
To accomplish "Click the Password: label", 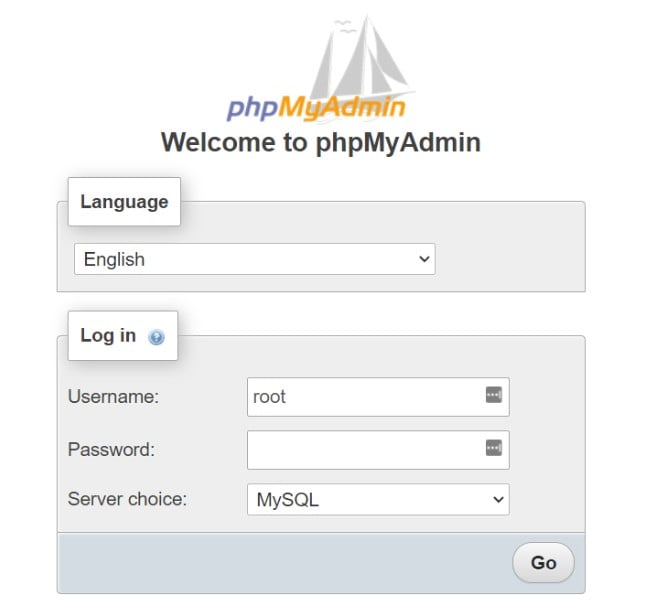I will 111,449.
